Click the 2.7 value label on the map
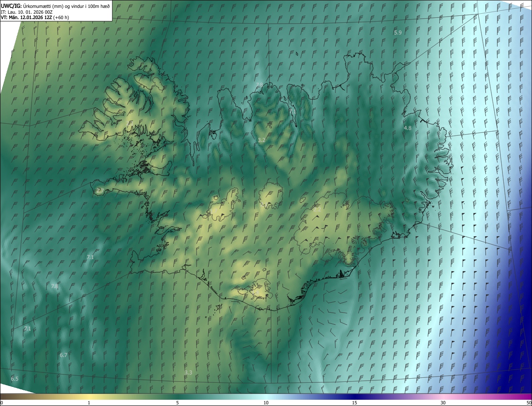 [100, 191]
